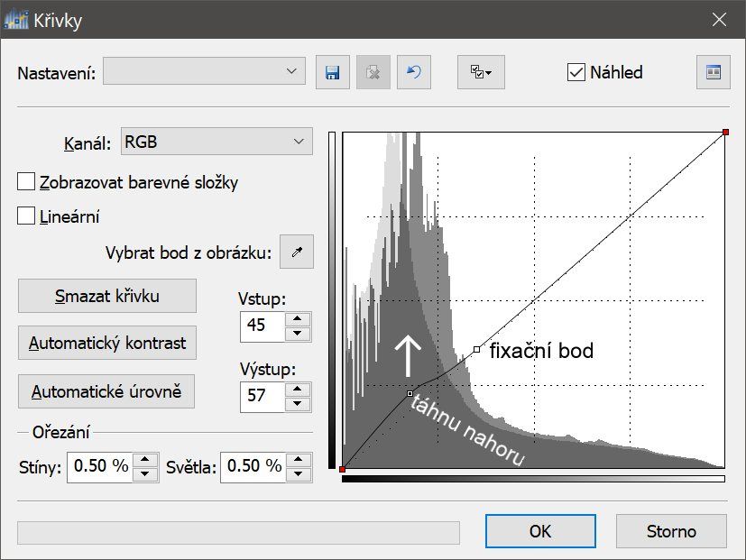The image size is (746, 560).
Task: Increase the Vstup value with up arrow
Action: (298, 319)
